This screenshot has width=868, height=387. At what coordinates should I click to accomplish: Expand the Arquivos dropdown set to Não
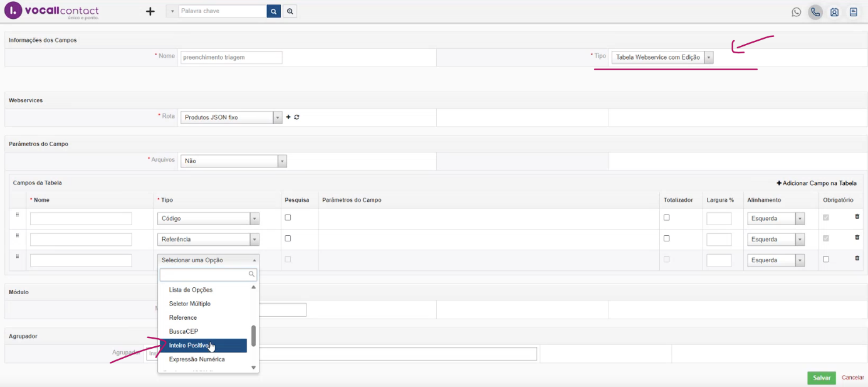pyautogui.click(x=233, y=161)
